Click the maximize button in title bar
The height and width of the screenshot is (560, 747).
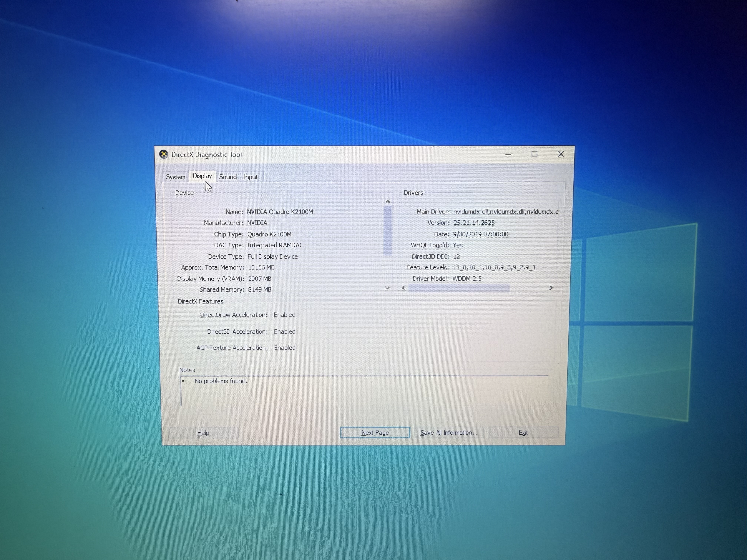(x=534, y=154)
